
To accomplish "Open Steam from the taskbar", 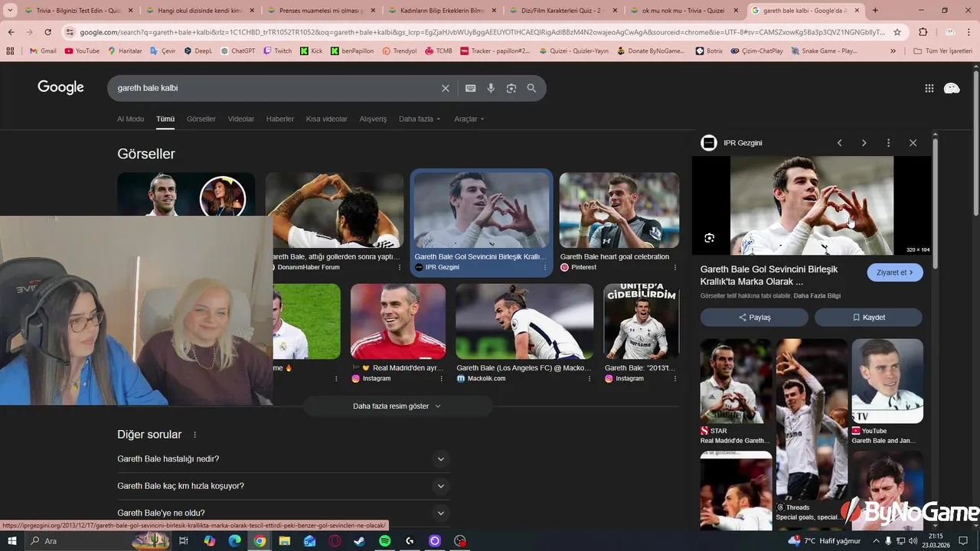I will click(x=360, y=541).
